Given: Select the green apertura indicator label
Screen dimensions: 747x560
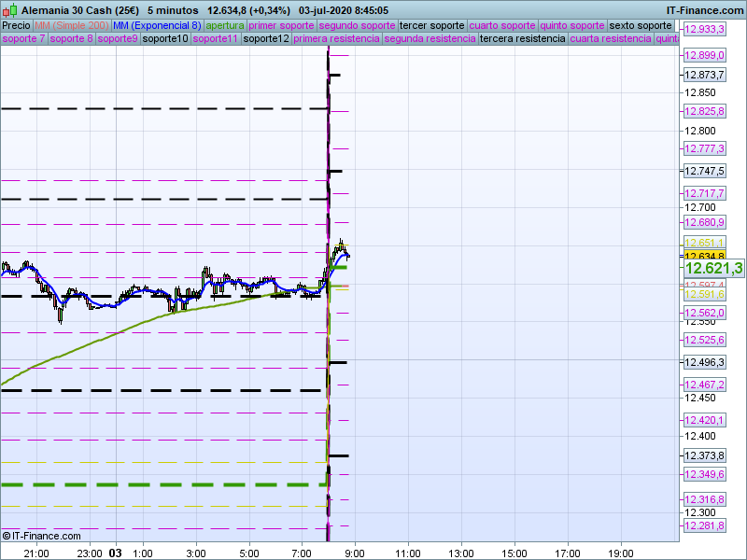Looking at the screenshot, I should coord(224,25).
